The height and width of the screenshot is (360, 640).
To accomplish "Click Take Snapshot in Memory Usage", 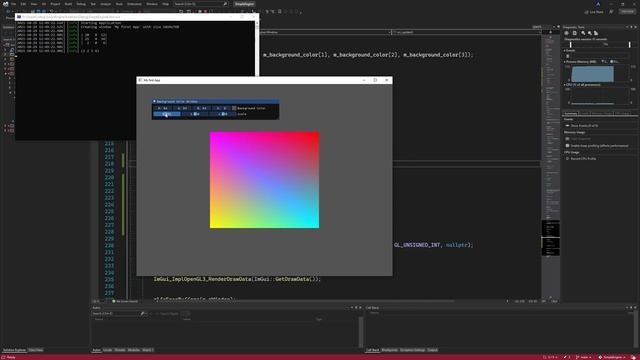I will tap(581, 139).
